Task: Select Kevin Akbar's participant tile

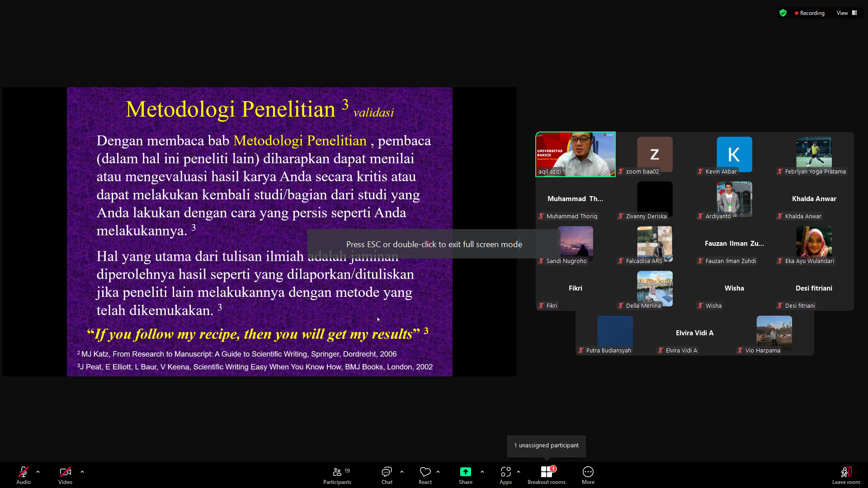Action: point(735,154)
